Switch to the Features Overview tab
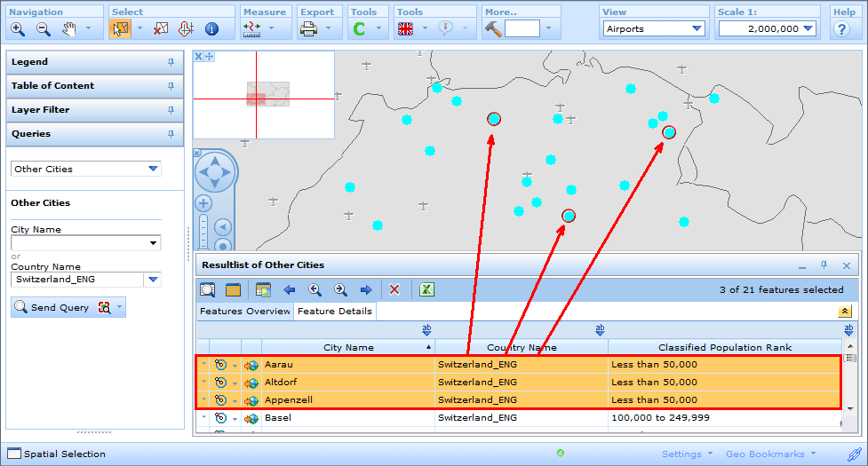This screenshot has width=868, height=466. tap(244, 312)
